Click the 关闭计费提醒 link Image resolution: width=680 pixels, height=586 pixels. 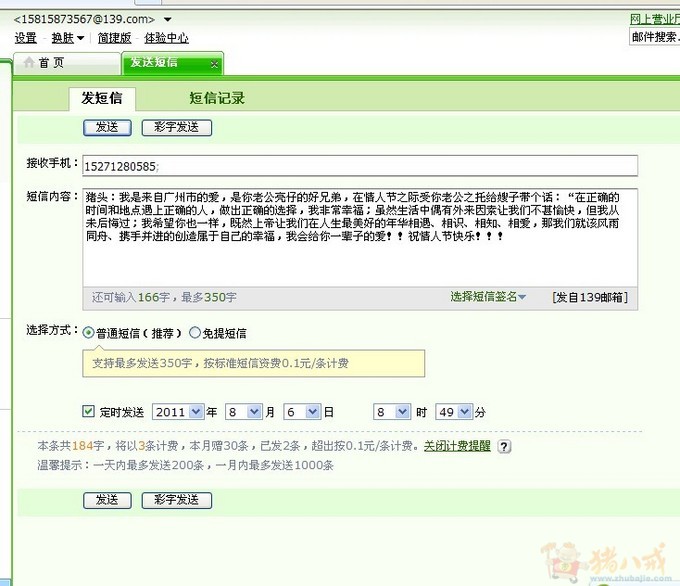[x=457, y=446]
